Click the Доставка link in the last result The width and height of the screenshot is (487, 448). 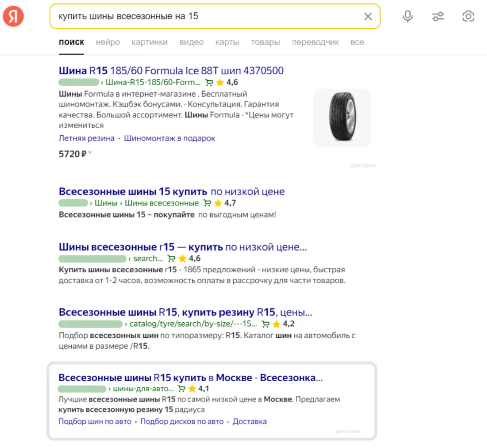pos(250,421)
